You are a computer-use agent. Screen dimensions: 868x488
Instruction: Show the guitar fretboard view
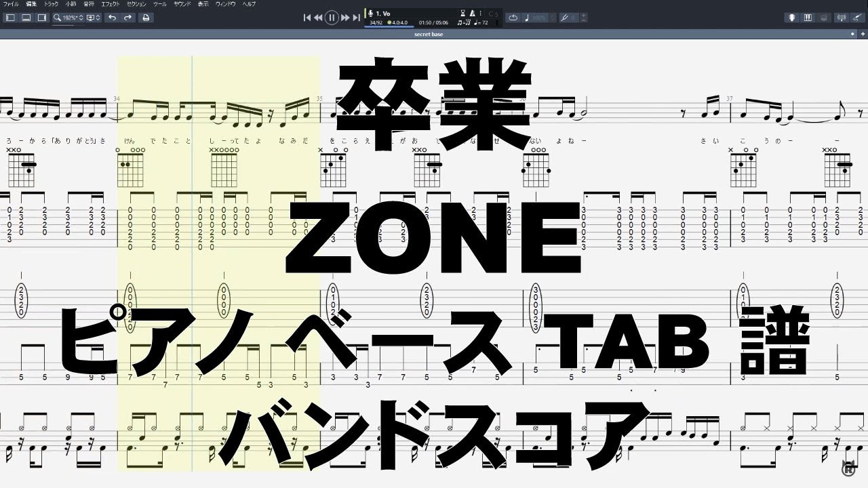[x=791, y=18]
